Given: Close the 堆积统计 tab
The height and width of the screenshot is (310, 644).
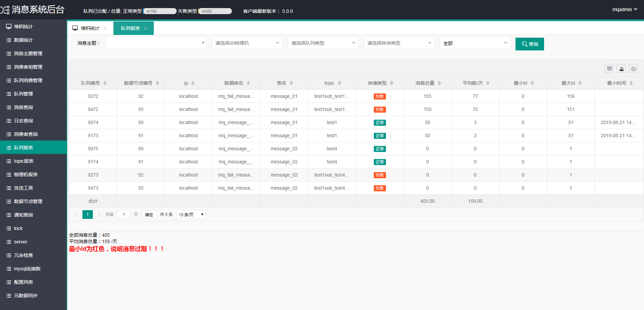Looking at the screenshot, I should pos(105,29).
